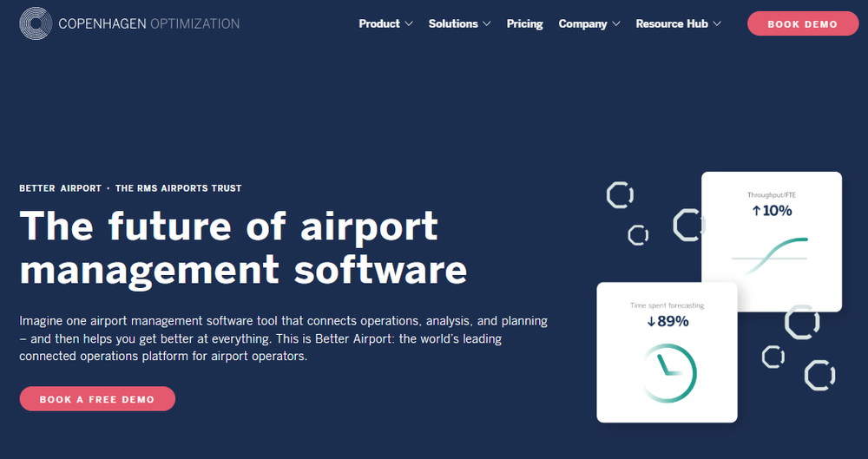Expand the chevron beside Resource Hub
Viewport: 868px width, 459px height.
[717, 23]
